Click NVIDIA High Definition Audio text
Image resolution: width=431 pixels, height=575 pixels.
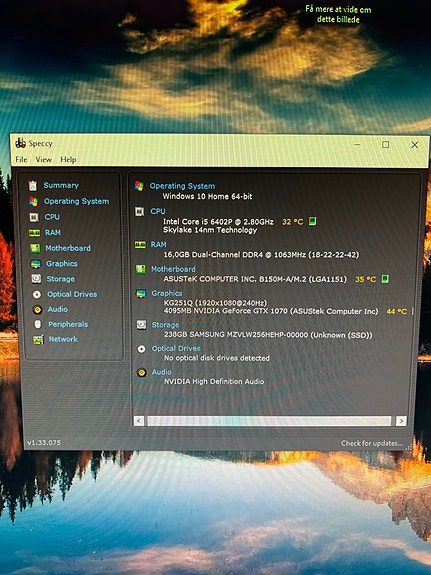point(214,381)
